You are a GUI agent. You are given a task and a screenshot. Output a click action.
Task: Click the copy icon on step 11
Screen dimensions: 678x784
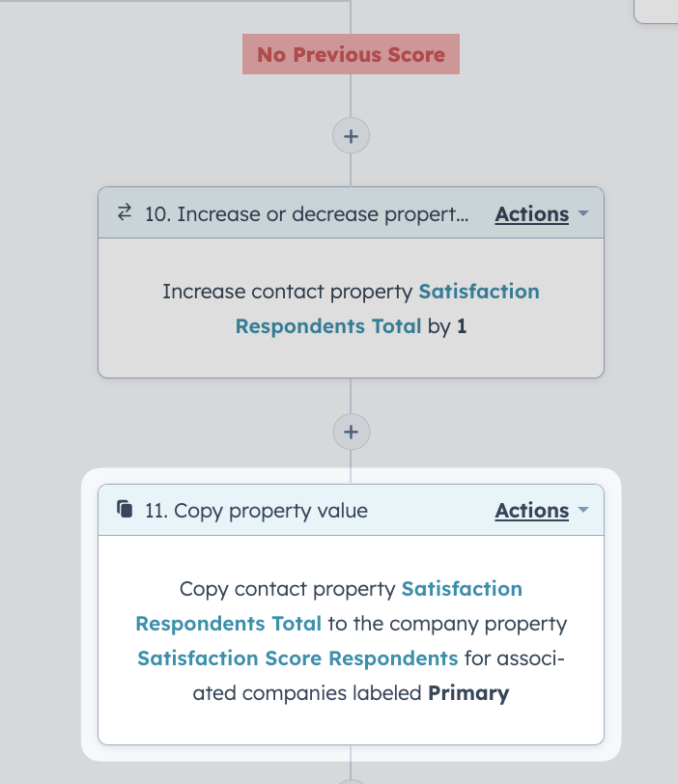point(125,509)
